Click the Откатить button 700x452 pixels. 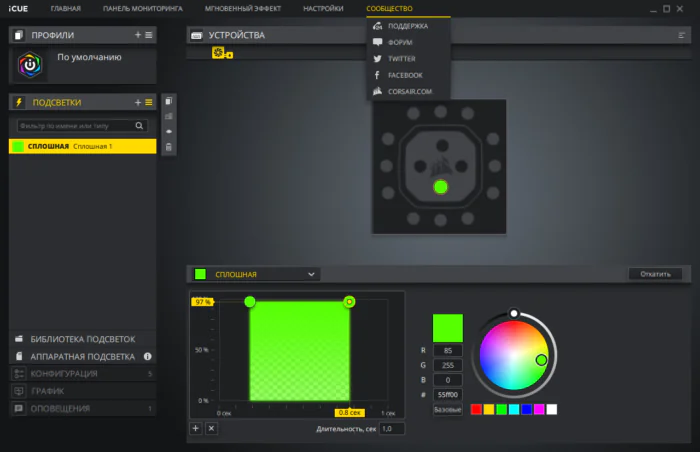[655, 274]
